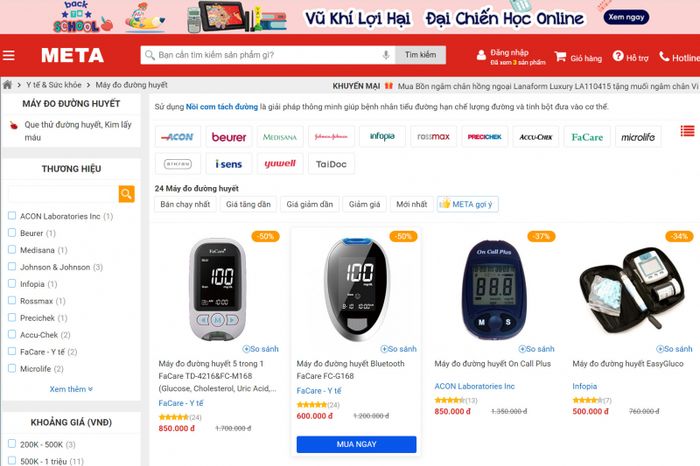Check the Johnson & Johnson brand filter
Image resolution: width=700 pixels, height=466 pixels.
click(x=12, y=266)
